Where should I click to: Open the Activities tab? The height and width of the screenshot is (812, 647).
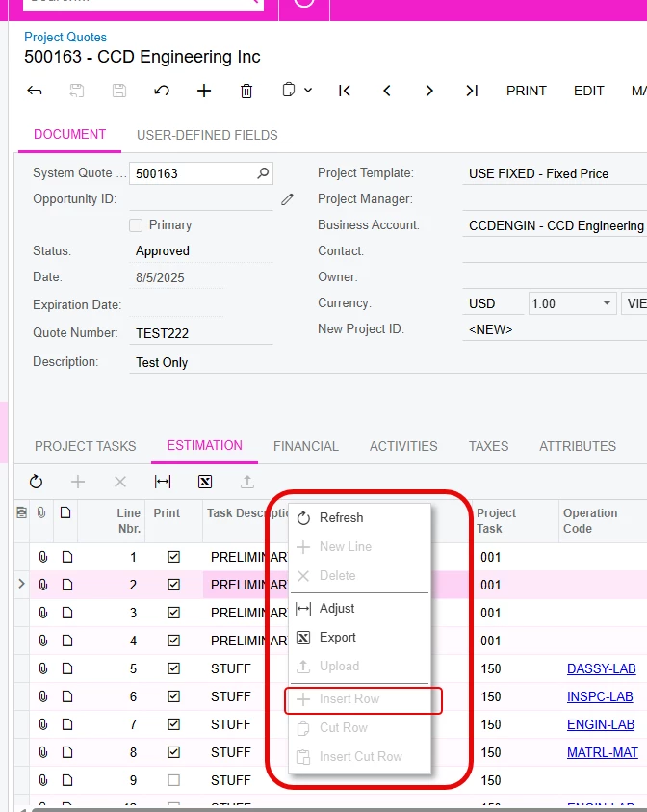[x=403, y=446]
